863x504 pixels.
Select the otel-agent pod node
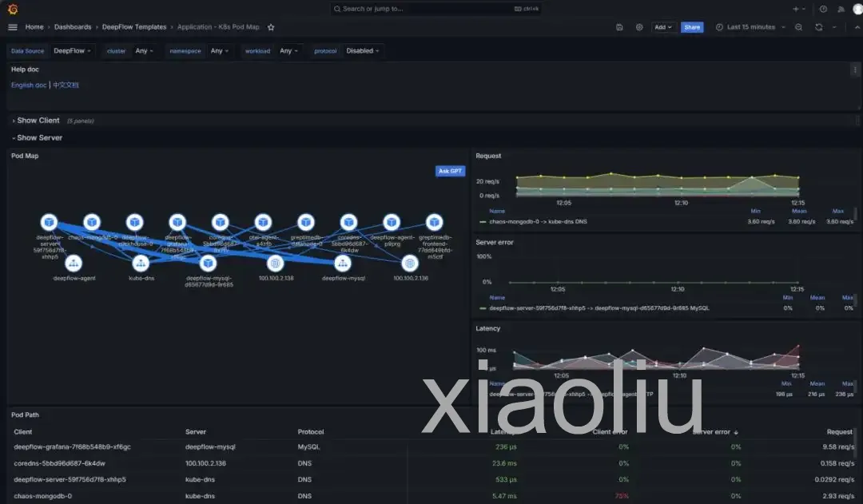click(x=263, y=222)
